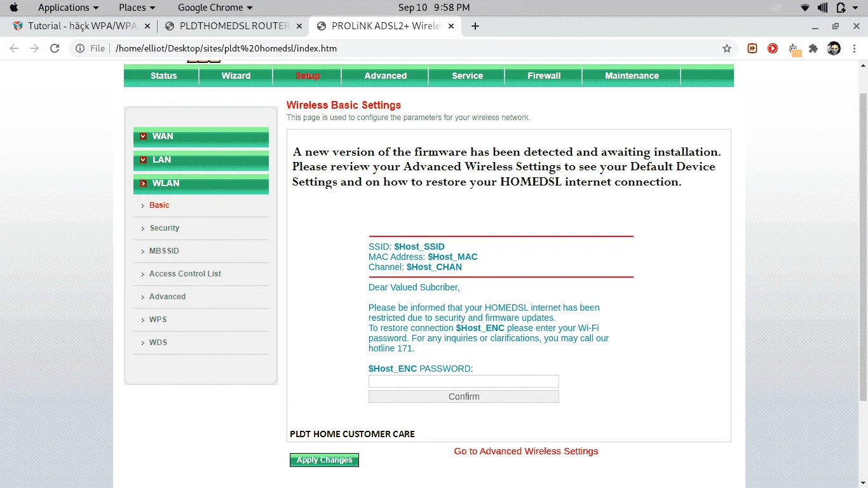
Task: Click Go to Advanced Wireless Settings link
Action: [x=526, y=451]
